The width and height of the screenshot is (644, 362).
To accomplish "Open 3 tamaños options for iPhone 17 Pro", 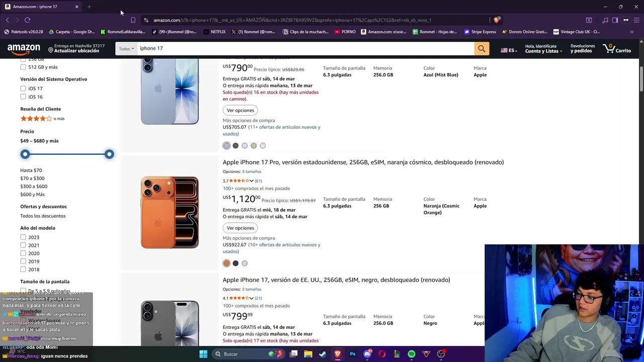I will click(x=252, y=171).
